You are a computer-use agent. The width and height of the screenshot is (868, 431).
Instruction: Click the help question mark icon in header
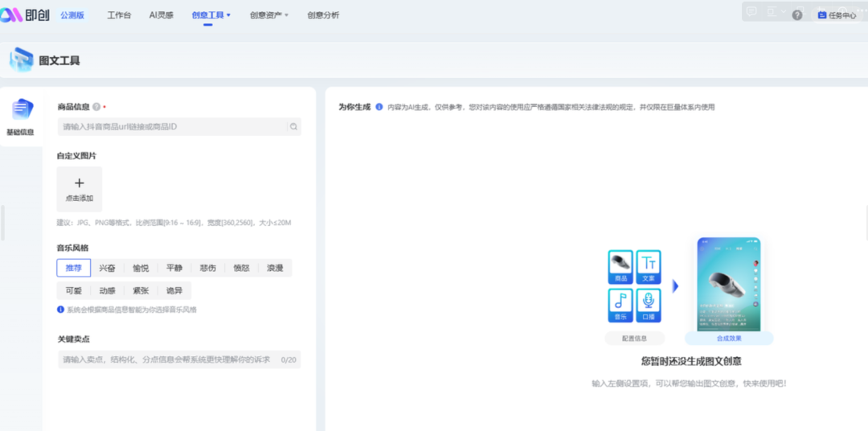(797, 15)
